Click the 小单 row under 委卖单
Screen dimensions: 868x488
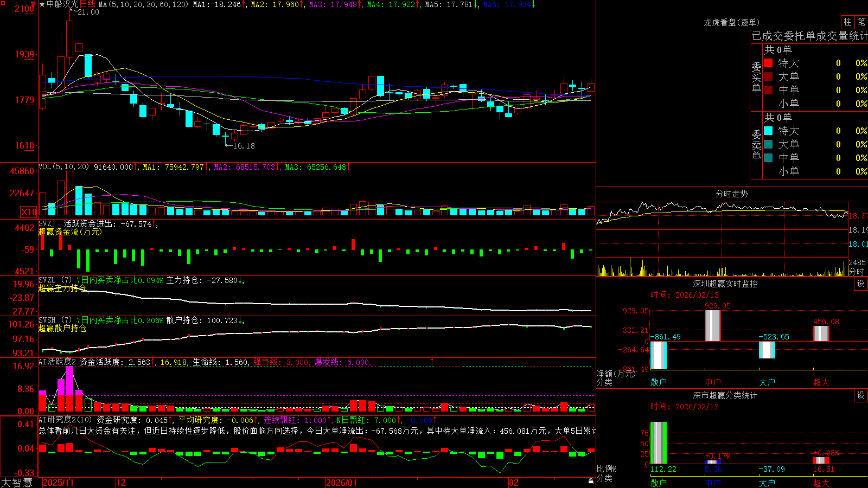point(815,171)
